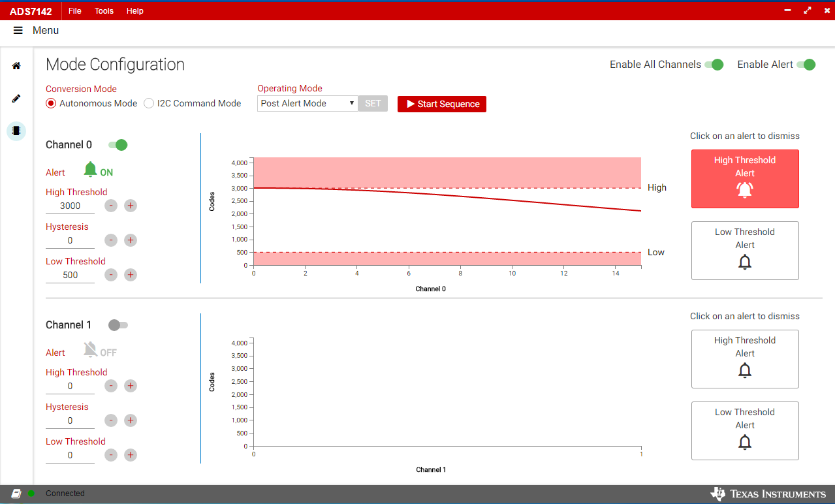
Task: Click the Channel 0 green alert bell
Action: (91, 170)
